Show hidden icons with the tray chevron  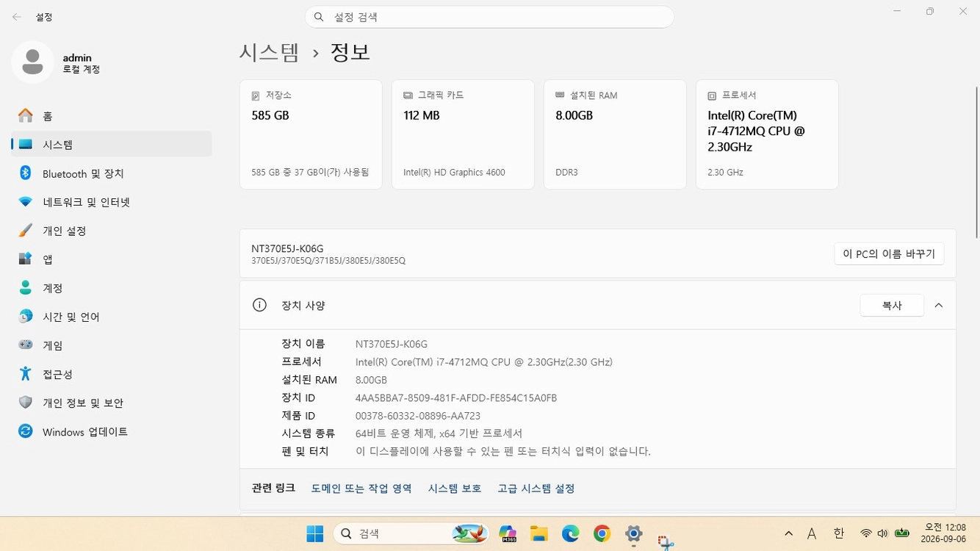click(789, 534)
